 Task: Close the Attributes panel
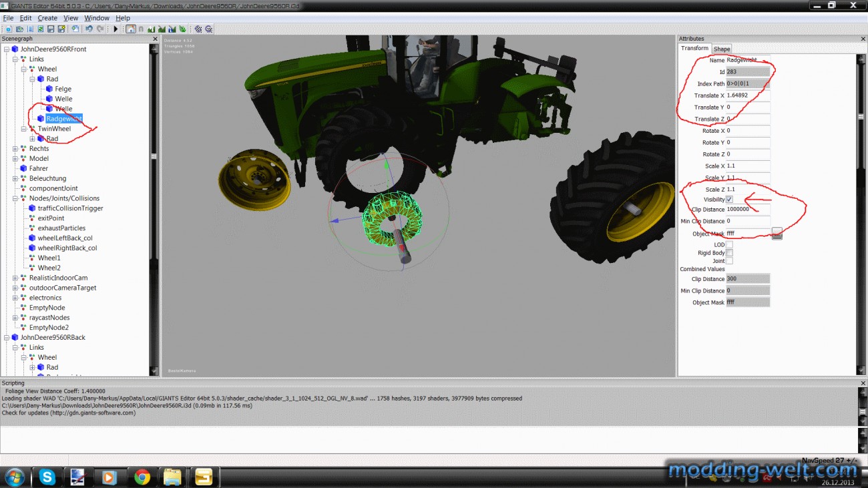[x=863, y=39]
